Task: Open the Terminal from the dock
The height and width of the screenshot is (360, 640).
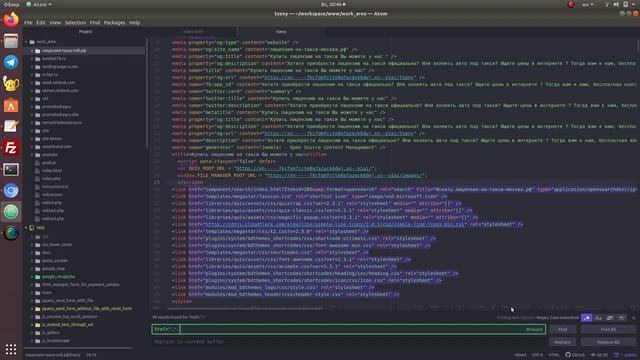Action: 11,169
